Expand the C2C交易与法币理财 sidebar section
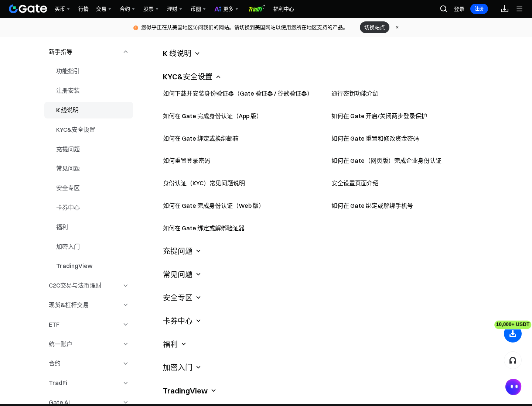Viewport: 532px width, 406px height. click(x=89, y=285)
